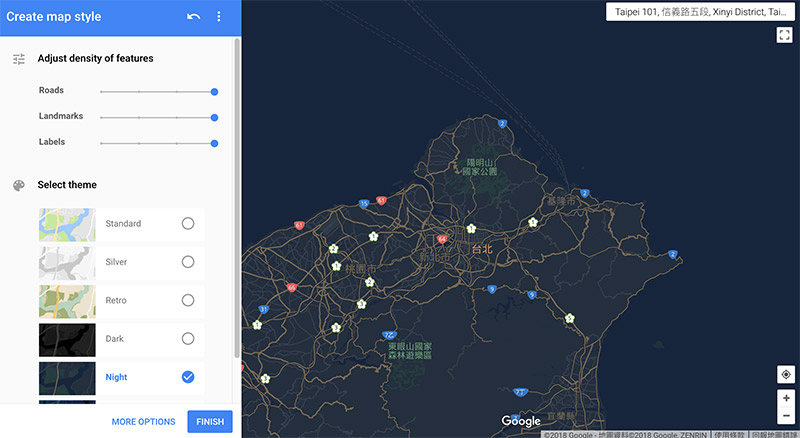This screenshot has height=438, width=800.
Task: Click the Night theme label text
Action: [x=116, y=377]
